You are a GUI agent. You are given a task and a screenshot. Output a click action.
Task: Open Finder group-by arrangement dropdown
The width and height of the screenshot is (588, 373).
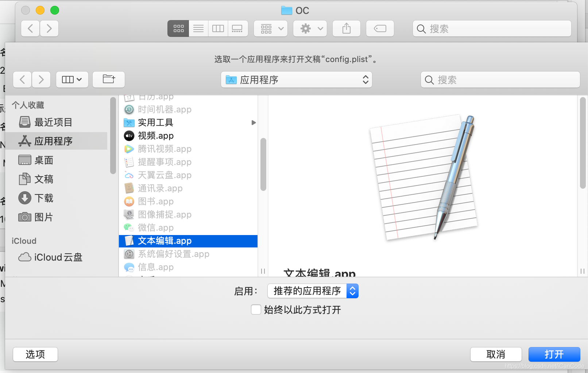[271, 28]
